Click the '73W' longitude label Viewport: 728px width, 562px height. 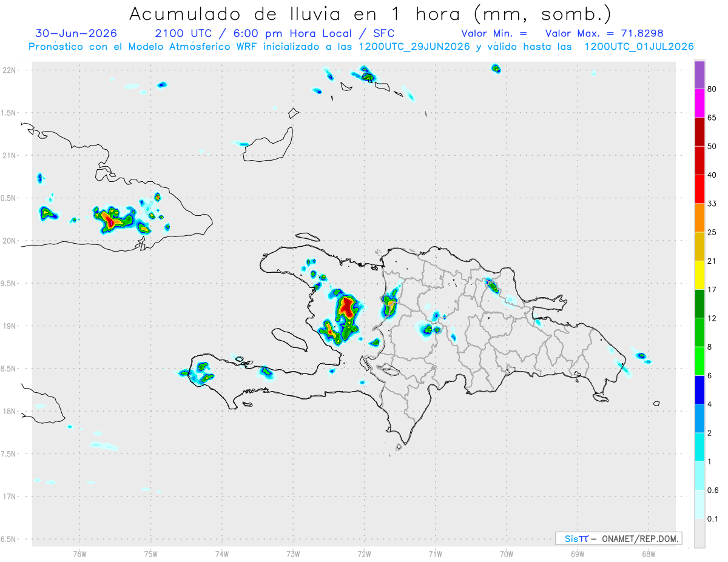point(293,554)
